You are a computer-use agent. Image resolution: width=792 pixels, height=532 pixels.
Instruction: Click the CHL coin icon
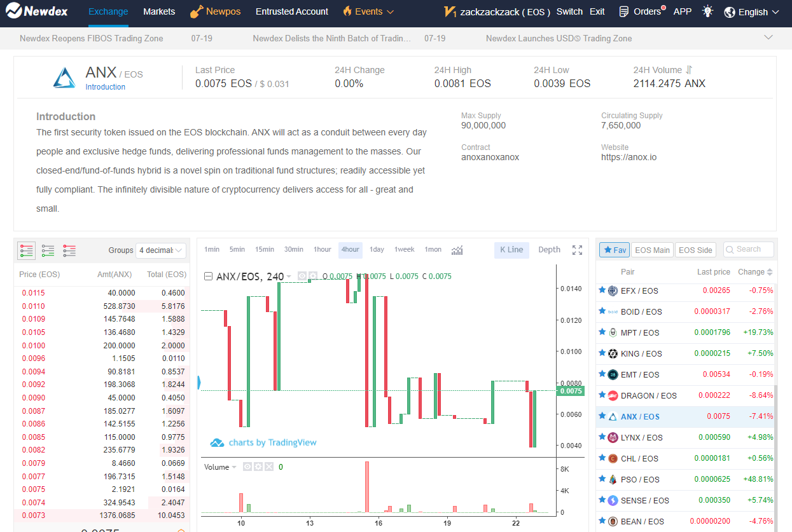click(613, 458)
